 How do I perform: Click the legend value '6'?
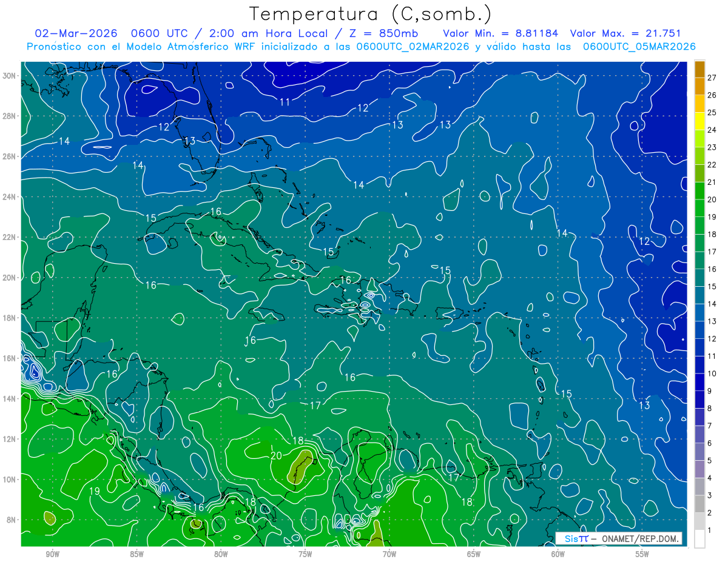[710, 443]
